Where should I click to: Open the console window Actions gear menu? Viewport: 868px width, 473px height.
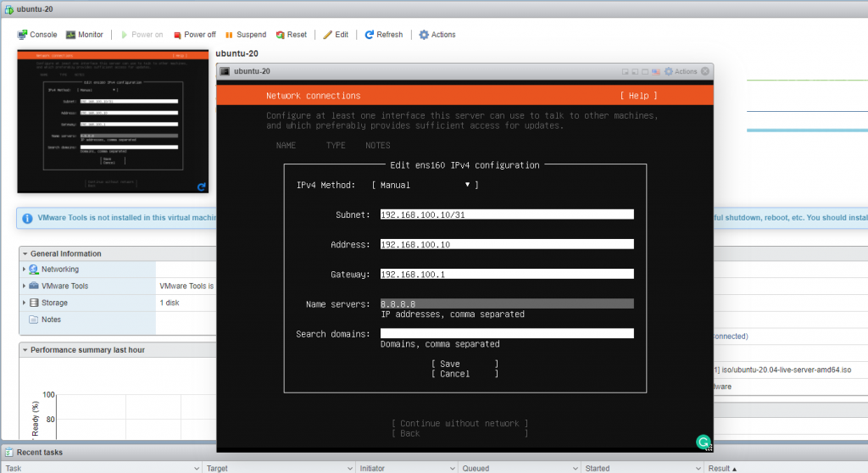(681, 71)
